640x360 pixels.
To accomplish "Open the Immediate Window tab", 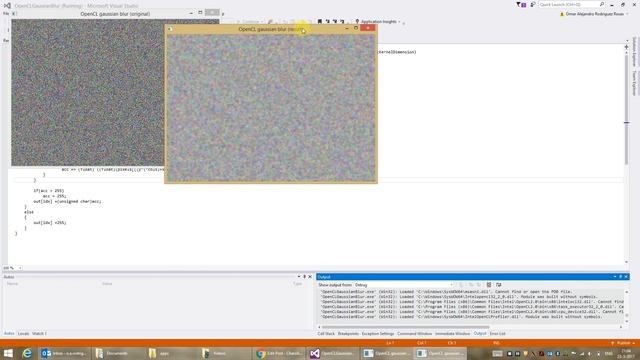I will 452,333.
